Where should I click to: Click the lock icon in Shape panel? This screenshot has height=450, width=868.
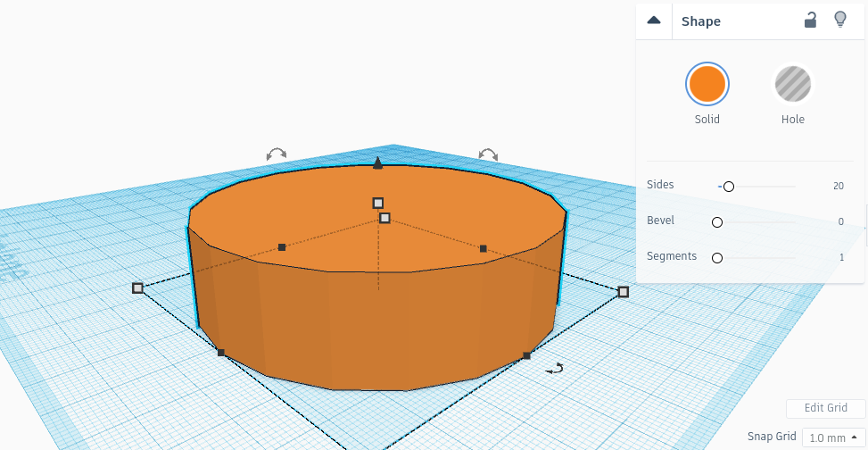(810, 21)
